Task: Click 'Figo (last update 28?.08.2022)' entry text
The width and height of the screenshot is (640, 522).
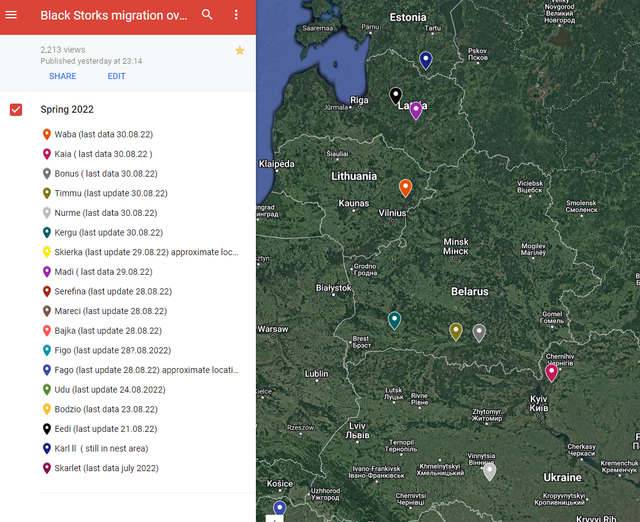Action: 113,350
